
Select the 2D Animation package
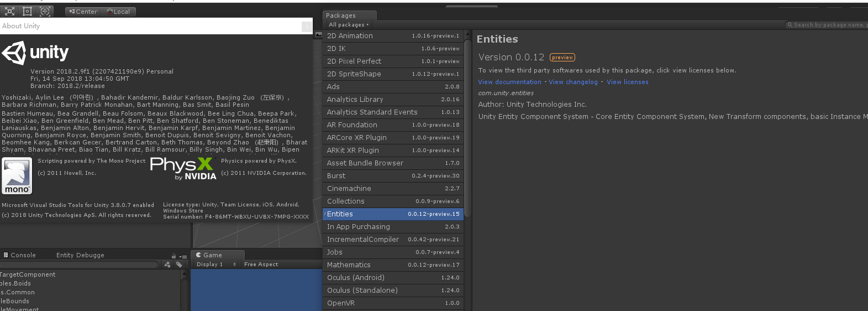(393, 36)
